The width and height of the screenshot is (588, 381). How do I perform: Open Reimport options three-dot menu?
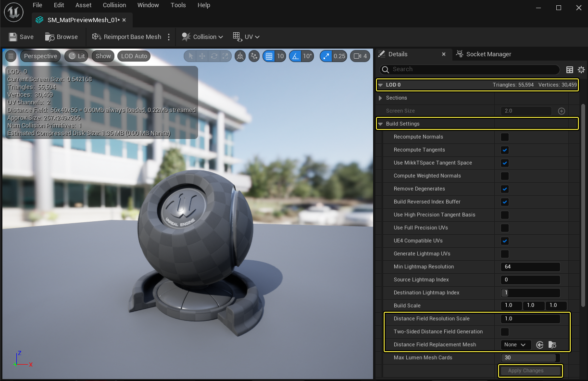pyautogui.click(x=169, y=37)
